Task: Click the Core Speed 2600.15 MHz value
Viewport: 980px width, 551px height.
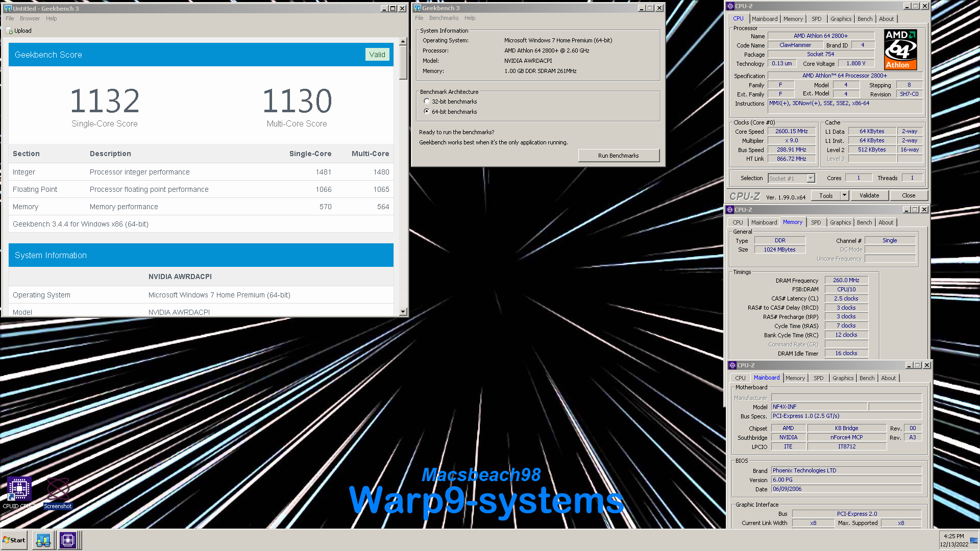Action: tap(791, 131)
